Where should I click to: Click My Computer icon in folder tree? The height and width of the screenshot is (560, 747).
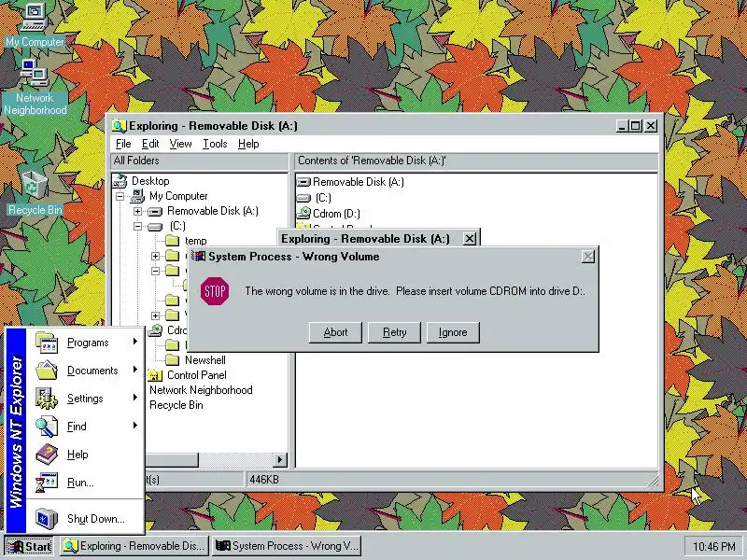pyautogui.click(x=137, y=196)
